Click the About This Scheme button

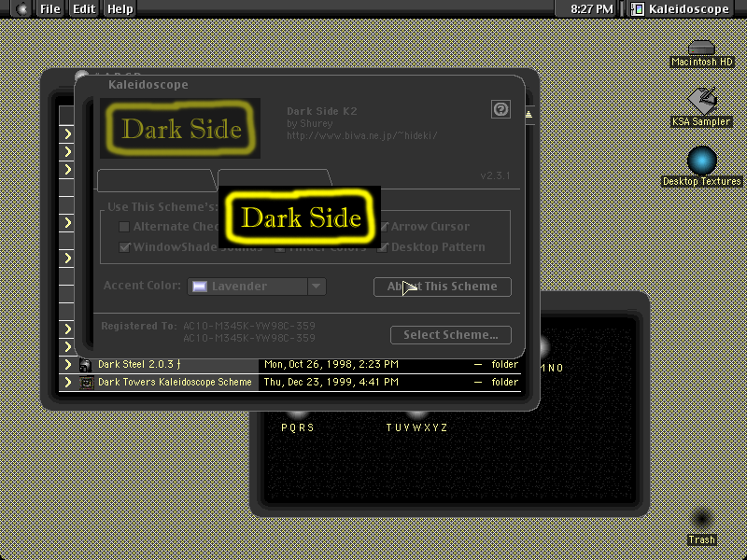[x=443, y=287]
